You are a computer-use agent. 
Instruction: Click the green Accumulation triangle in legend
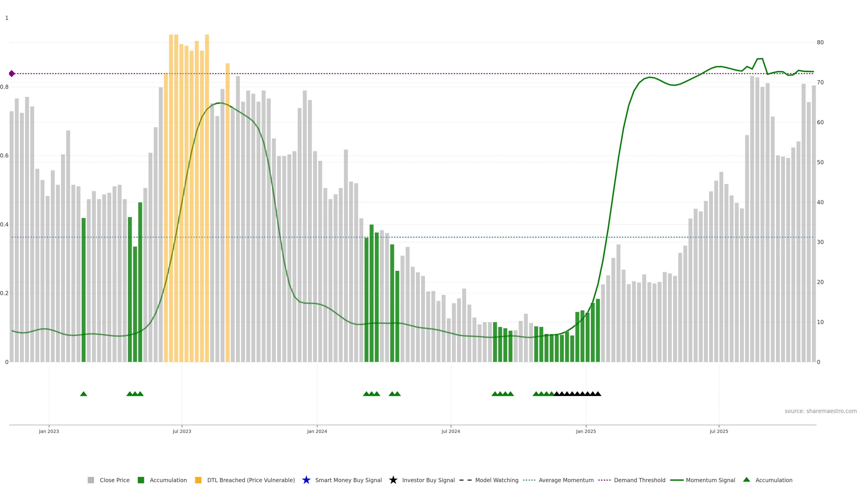pos(746,480)
